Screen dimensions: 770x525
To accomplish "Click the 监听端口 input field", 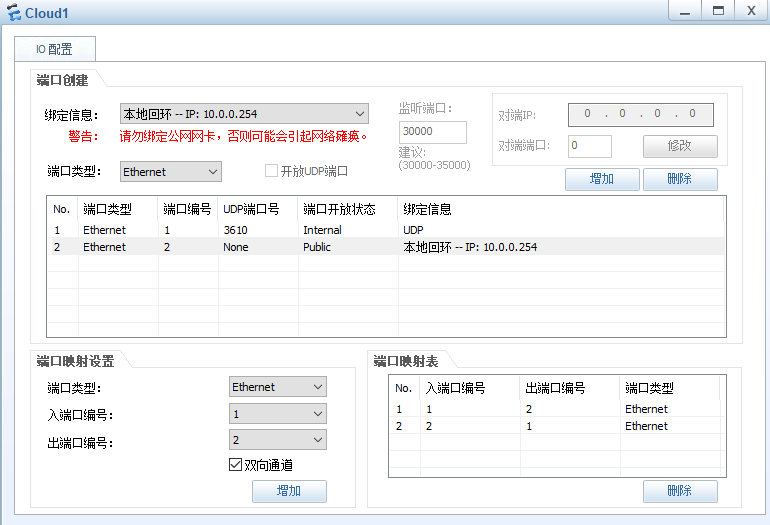I will (x=432, y=132).
